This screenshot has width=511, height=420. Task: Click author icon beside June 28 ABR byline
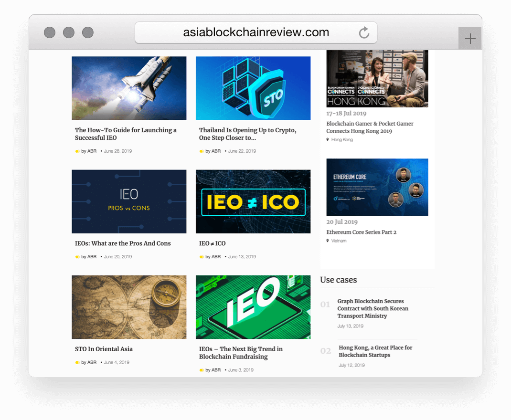(77, 151)
